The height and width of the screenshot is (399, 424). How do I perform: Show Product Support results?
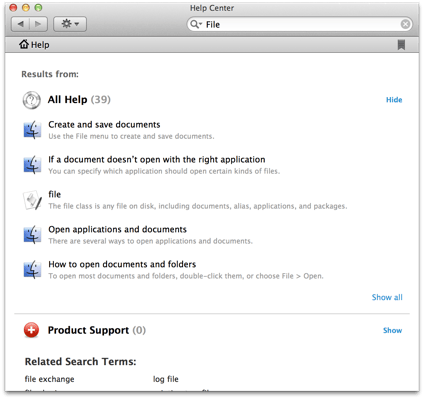click(x=392, y=330)
